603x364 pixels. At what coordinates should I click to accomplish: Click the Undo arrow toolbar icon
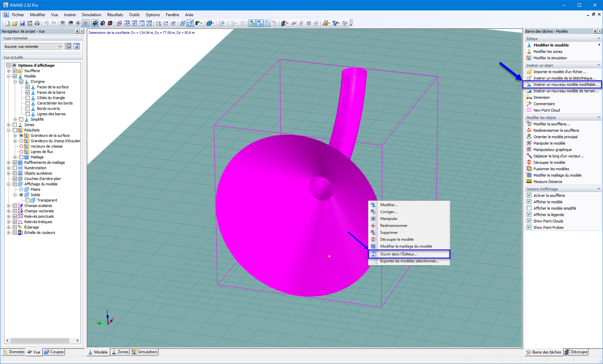click(x=46, y=23)
